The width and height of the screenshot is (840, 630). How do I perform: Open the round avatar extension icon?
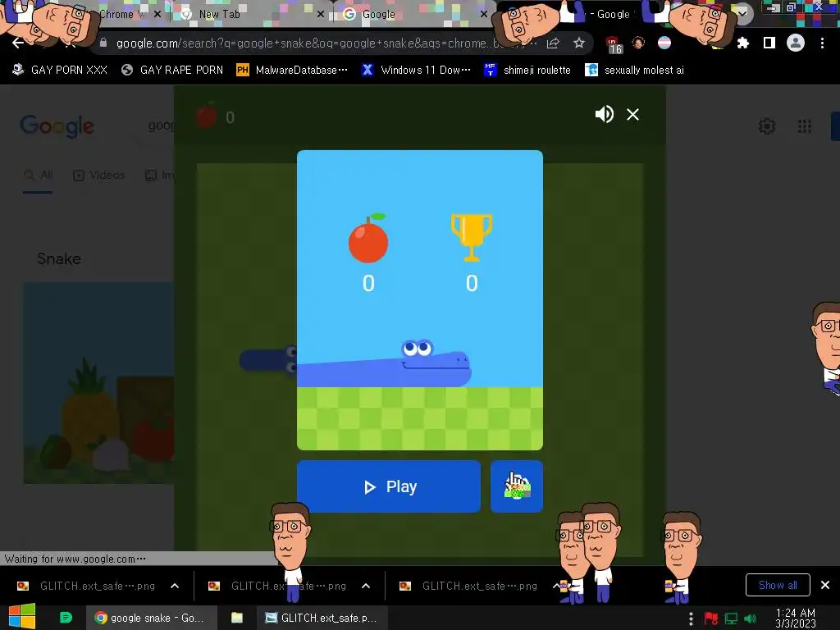(638, 43)
